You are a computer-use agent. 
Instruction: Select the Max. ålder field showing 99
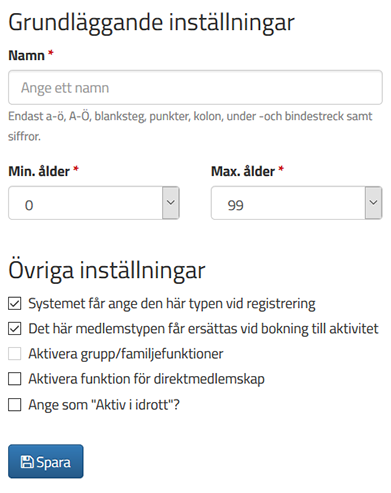(297, 203)
